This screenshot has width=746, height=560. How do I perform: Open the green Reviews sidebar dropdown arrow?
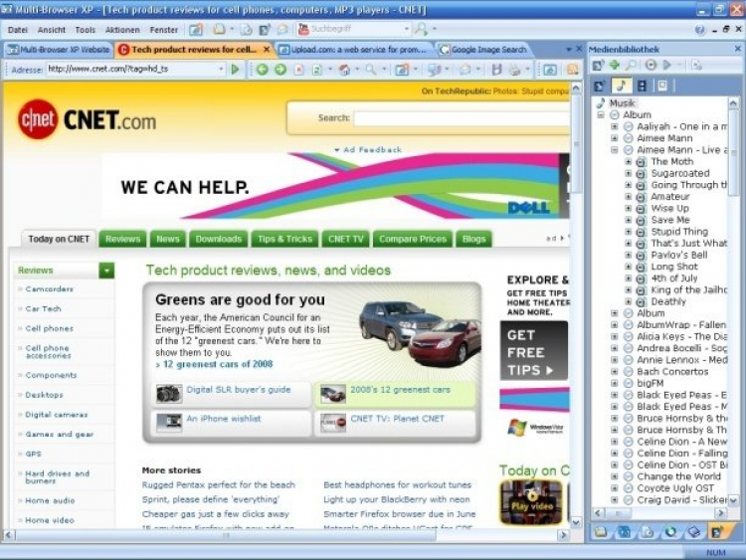(x=106, y=271)
